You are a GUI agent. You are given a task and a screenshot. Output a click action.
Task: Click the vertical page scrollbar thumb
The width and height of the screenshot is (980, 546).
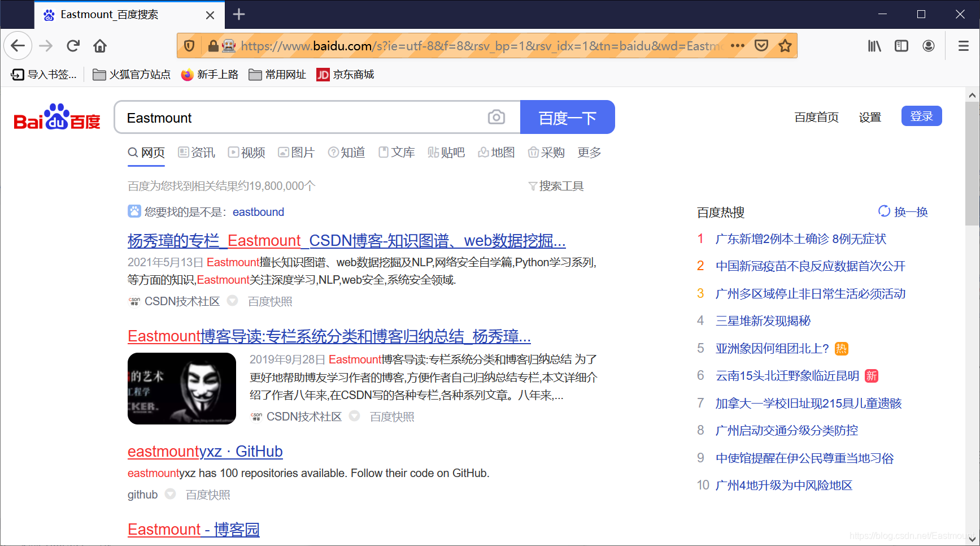[972, 164]
